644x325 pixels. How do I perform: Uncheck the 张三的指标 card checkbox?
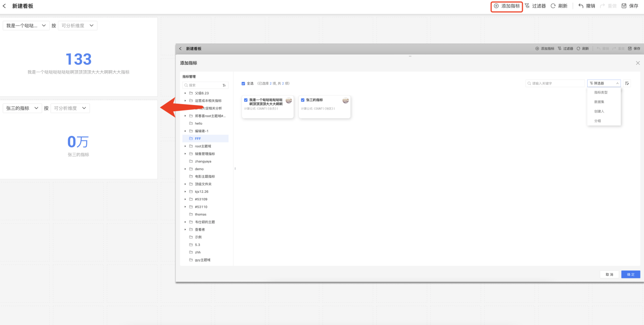(303, 100)
